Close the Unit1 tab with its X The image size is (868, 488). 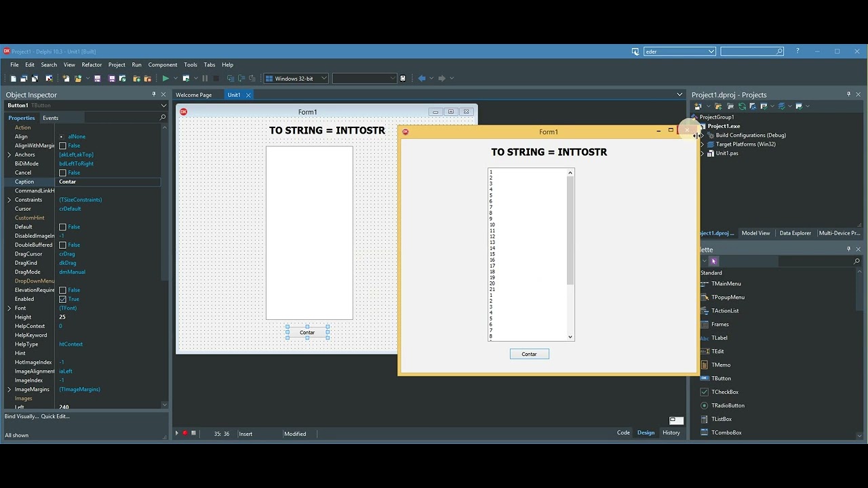248,95
